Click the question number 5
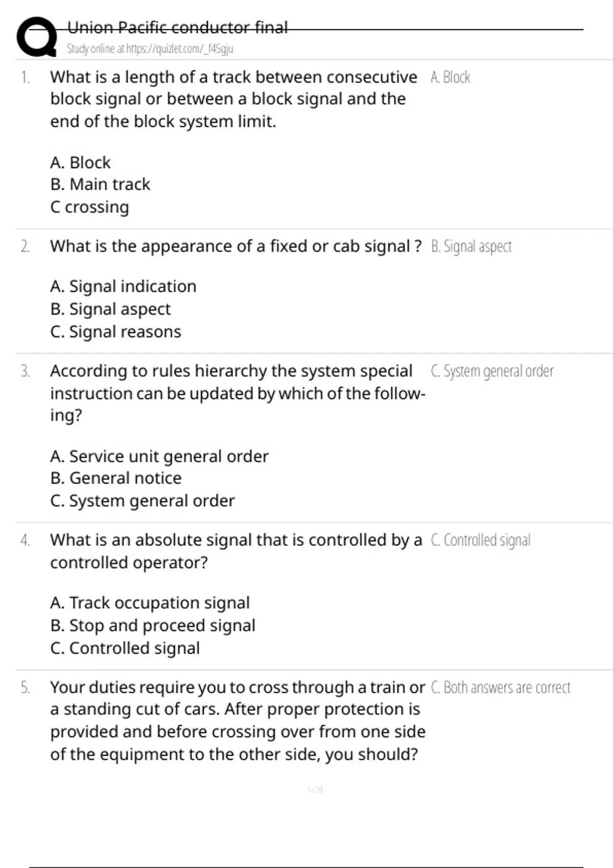 pyautogui.click(x=25, y=688)
